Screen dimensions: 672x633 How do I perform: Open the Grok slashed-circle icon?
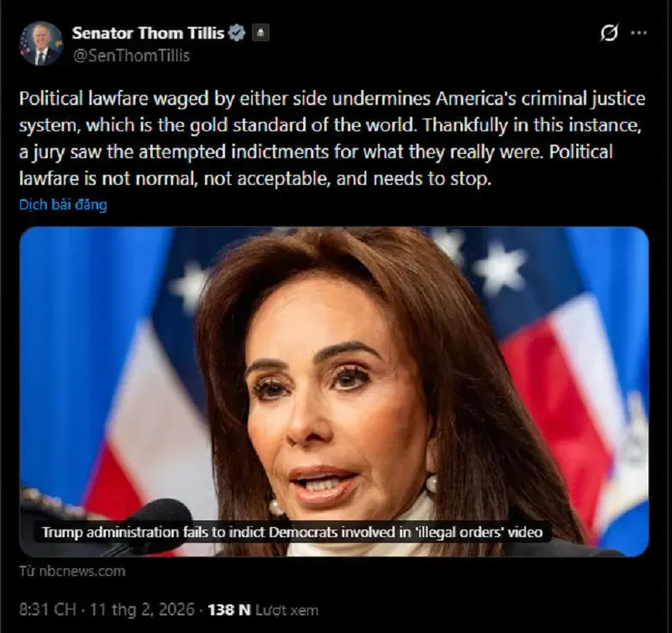[x=609, y=33]
